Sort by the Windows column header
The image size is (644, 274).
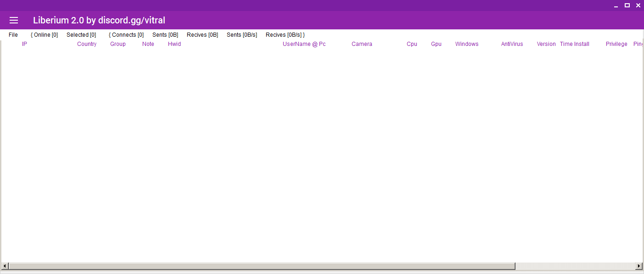click(467, 44)
